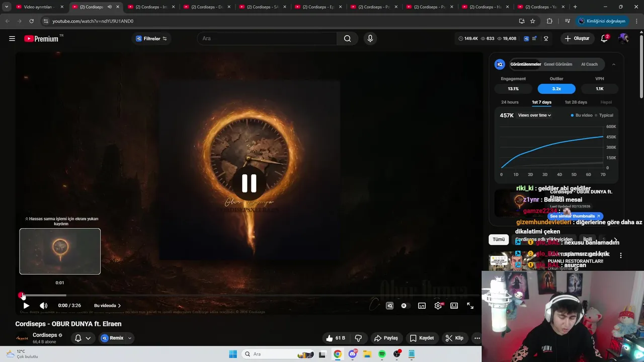Screen dimensions: 644x362
Task: Click Filtreler button
Action: [151, 39]
